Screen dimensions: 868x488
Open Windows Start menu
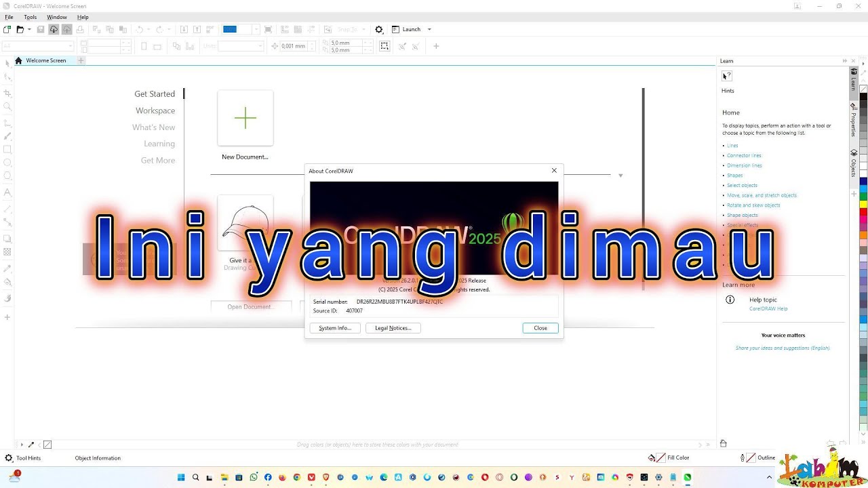[181, 477]
